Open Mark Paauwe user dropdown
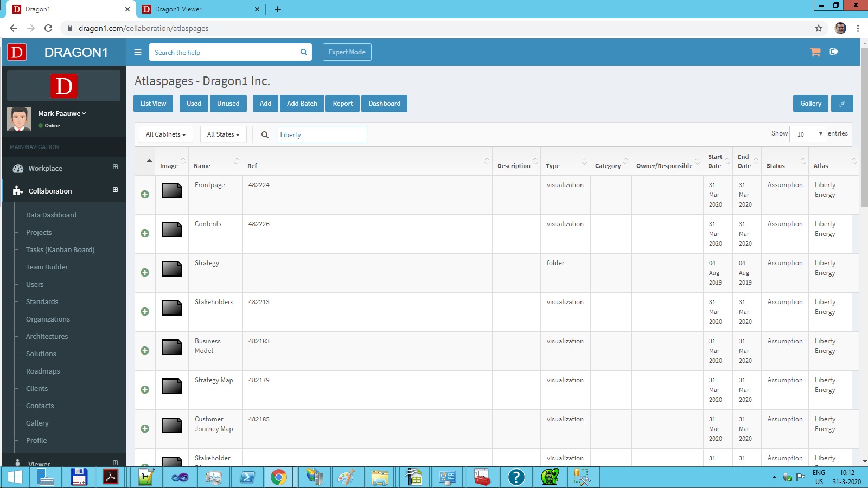Screen dimensions: 868x488 (62, 113)
